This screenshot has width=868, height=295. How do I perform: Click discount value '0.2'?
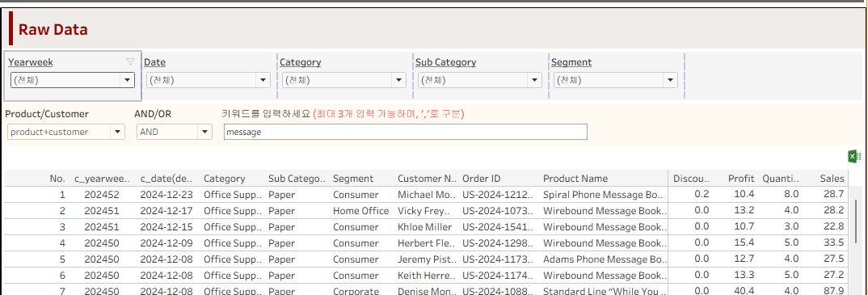click(x=702, y=195)
